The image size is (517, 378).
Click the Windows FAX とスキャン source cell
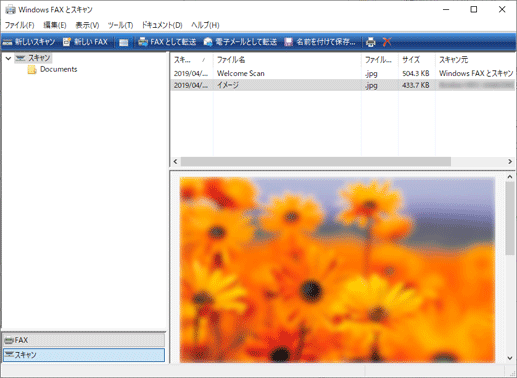point(476,73)
